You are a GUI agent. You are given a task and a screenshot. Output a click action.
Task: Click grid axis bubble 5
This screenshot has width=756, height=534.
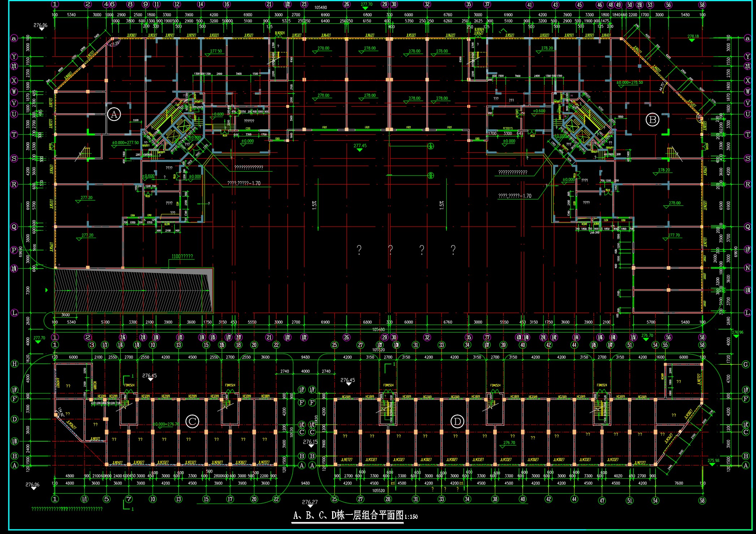point(107,499)
